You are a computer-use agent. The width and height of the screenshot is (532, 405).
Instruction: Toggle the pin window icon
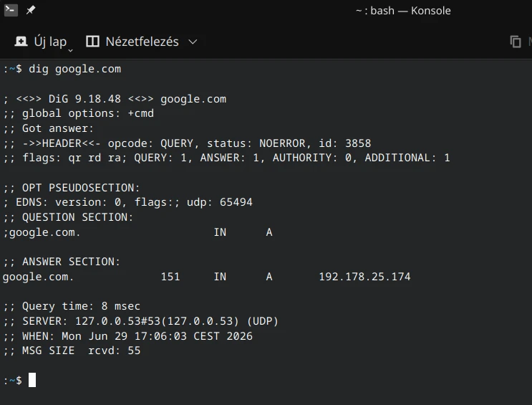[x=31, y=10]
